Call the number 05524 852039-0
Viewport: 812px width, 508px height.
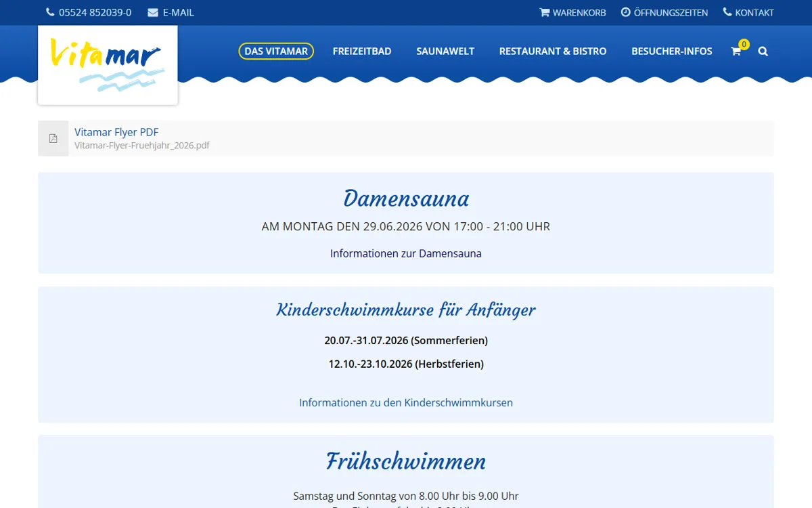[95, 12]
